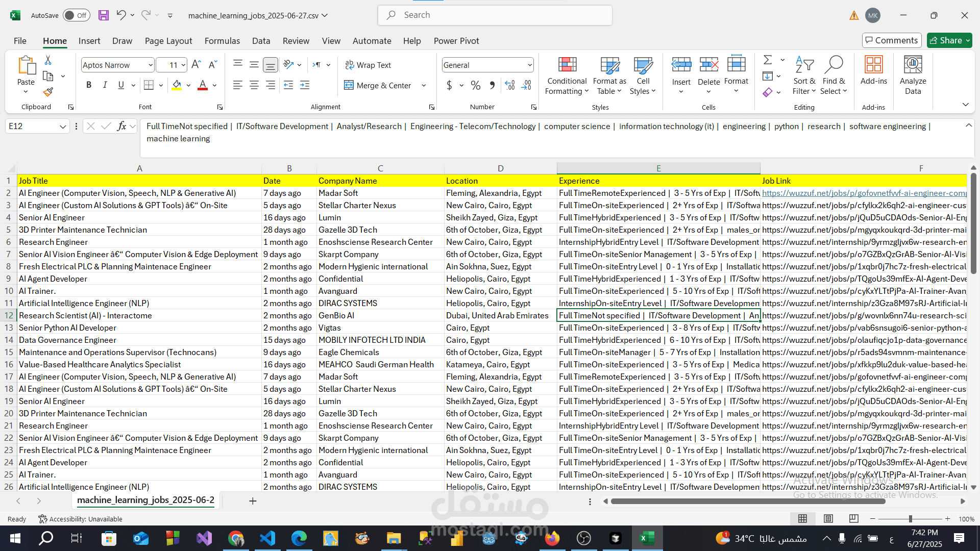The height and width of the screenshot is (551, 980).
Task: Toggle AutoSave switch
Action: [x=76, y=15]
